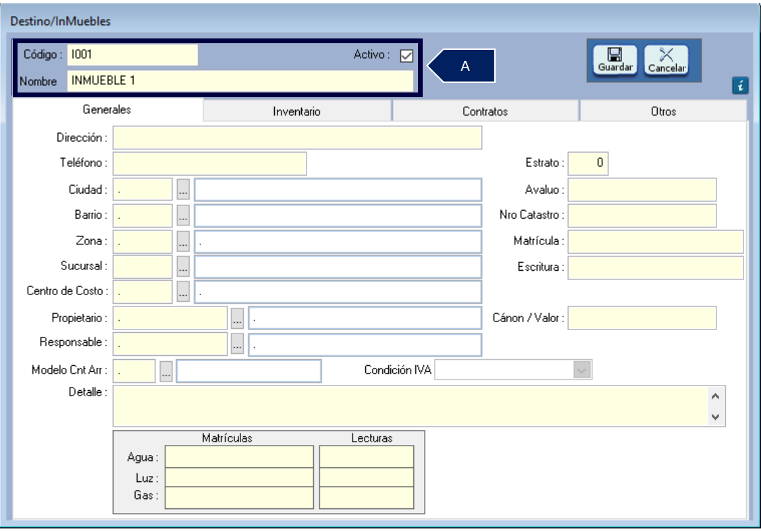Image resolution: width=761 pixels, height=532 pixels.
Task: Click the Propietario name field
Action: 365,318
